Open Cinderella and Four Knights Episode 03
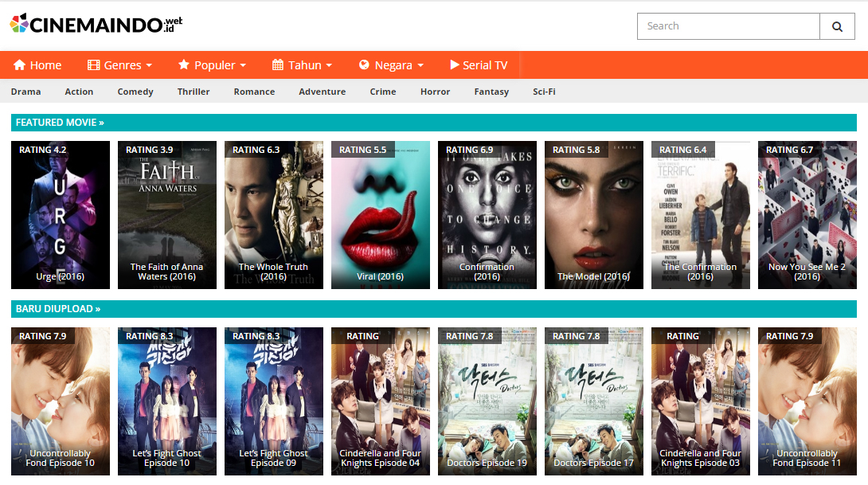Image resolution: width=868 pixels, height=485 pixels. (700, 401)
